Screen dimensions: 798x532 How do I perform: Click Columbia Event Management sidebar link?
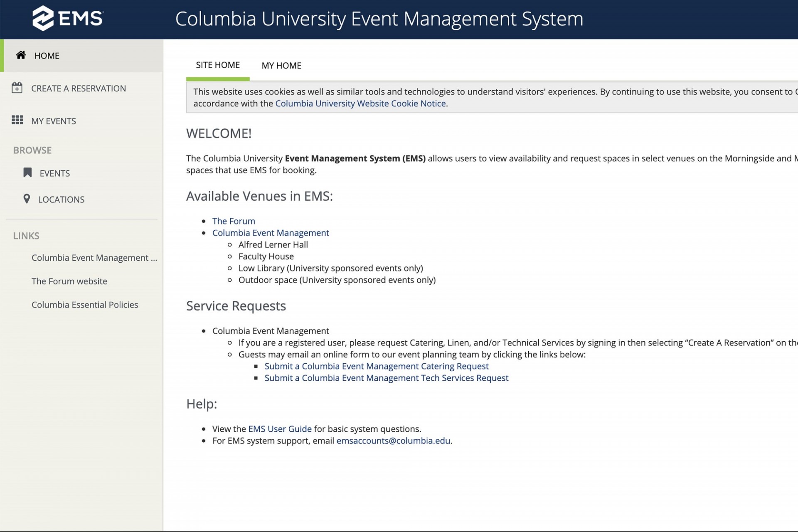pyautogui.click(x=94, y=257)
